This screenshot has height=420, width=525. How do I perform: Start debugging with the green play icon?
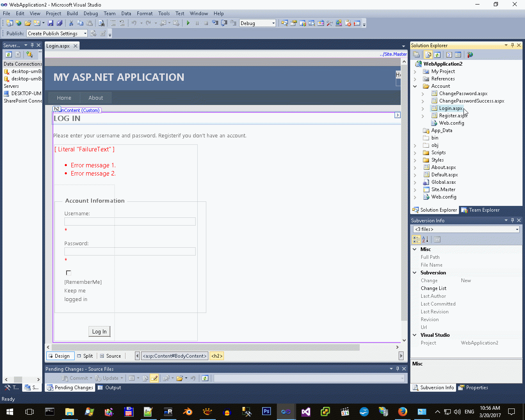188,23
